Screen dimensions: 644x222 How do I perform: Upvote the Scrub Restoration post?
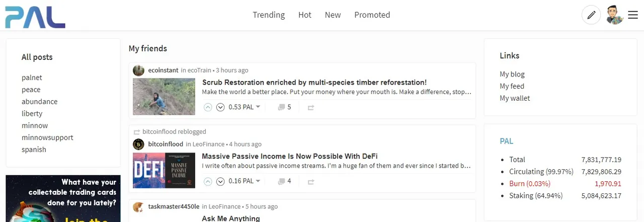208,107
